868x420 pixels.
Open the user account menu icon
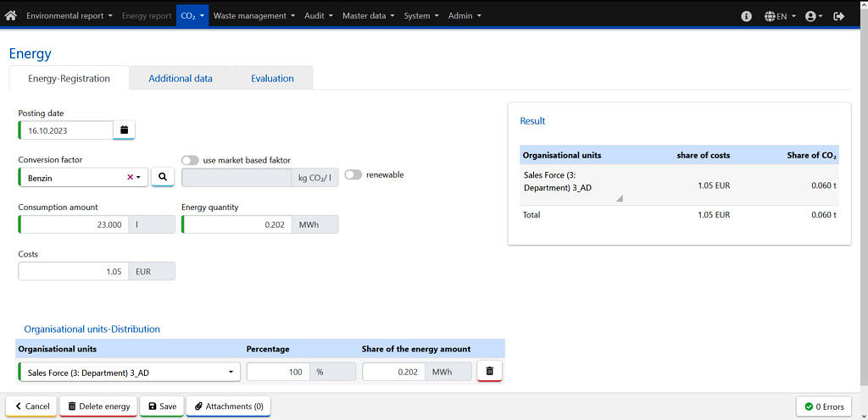coord(813,15)
